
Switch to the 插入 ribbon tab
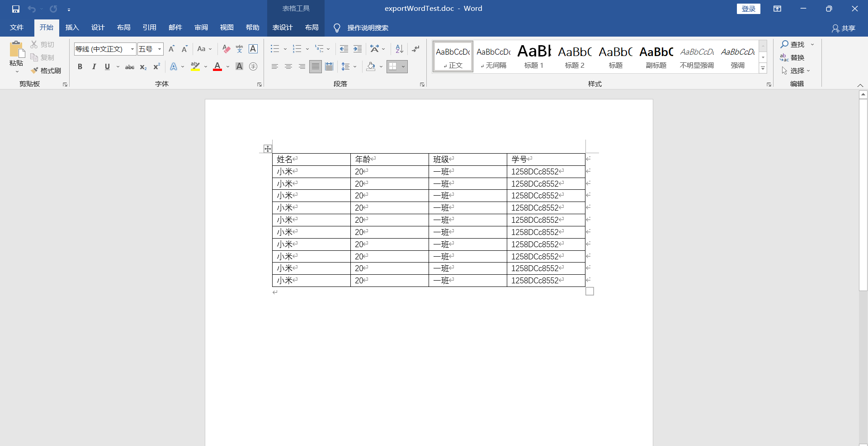(72, 28)
